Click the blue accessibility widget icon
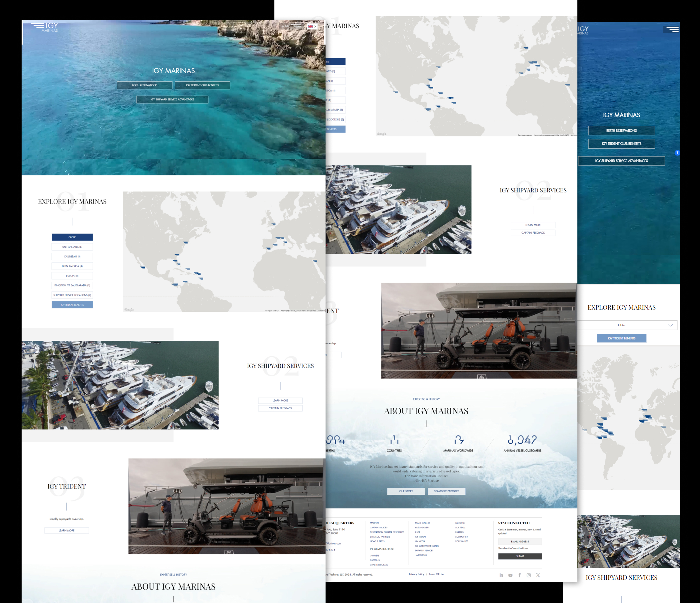Image resolution: width=700 pixels, height=603 pixels. (677, 153)
